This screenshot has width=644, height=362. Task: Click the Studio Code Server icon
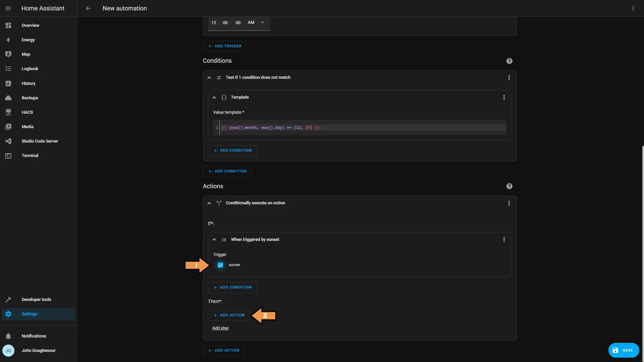(8, 141)
